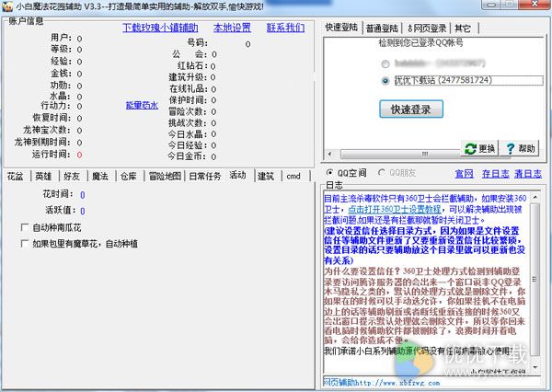Open the 花盆 tab
Viewport: 552px width, 392px height.
tap(15, 176)
